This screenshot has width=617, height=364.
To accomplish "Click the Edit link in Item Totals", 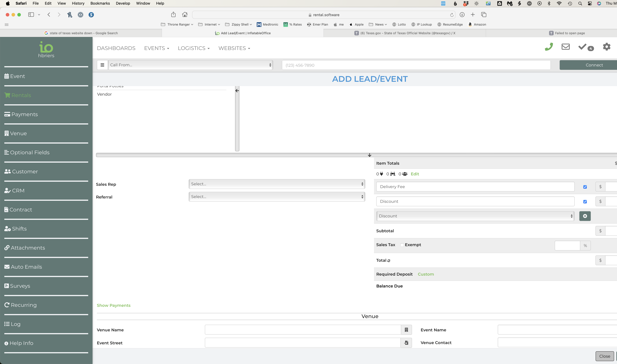I will point(415,174).
